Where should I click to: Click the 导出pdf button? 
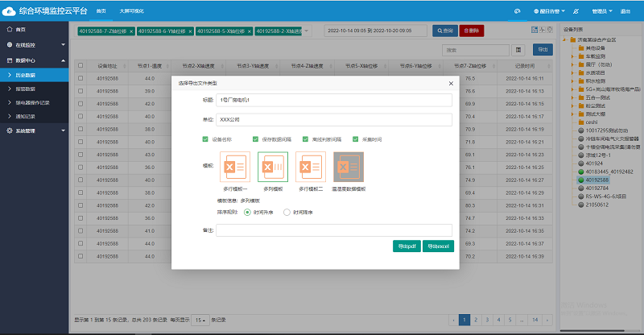click(x=407, y=246)
